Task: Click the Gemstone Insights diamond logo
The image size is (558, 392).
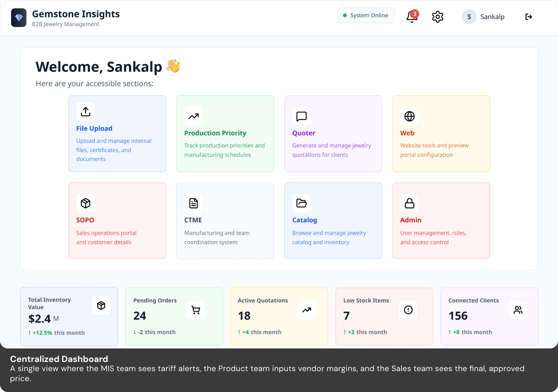Action: (x=19, y=17)
